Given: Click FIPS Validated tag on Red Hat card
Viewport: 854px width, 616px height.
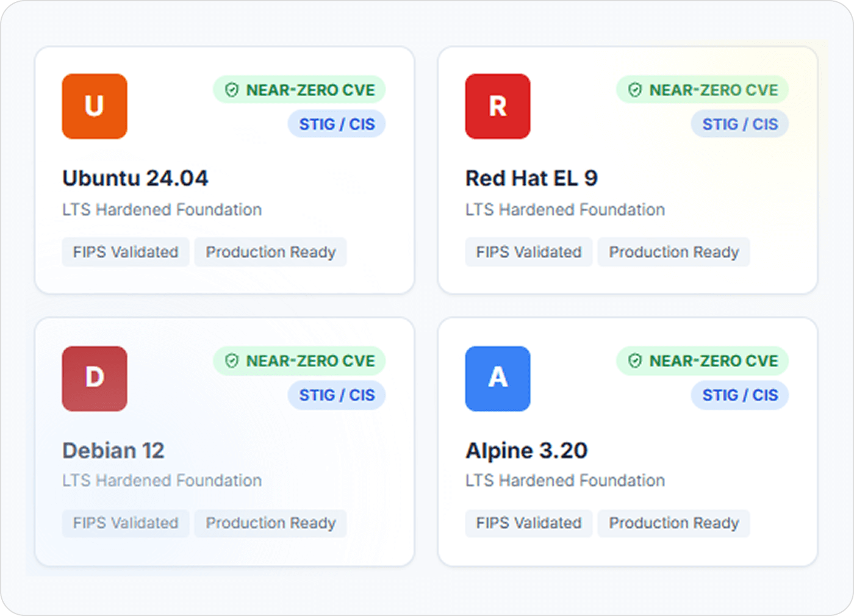Looking at the screenshot, I should [529, 252].
